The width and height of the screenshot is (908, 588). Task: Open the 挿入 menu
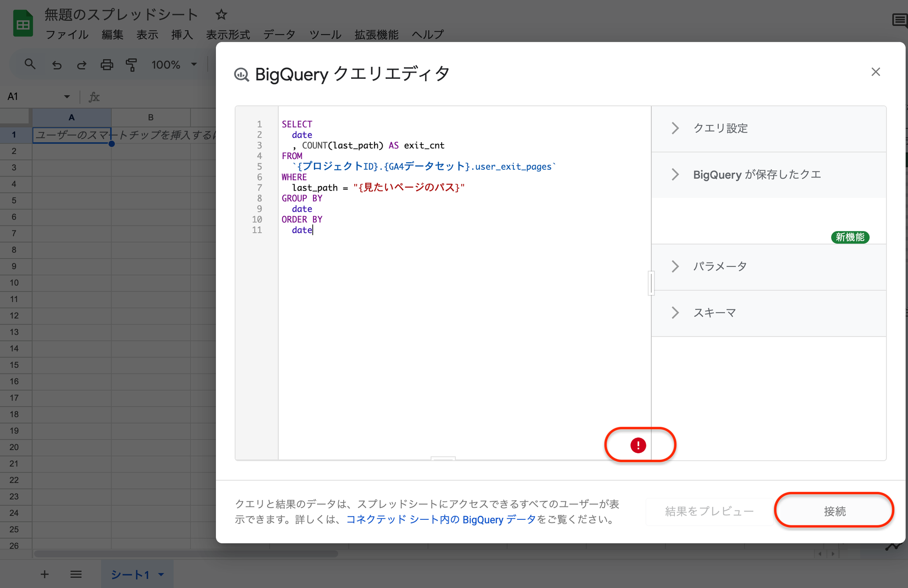click(182, 35)
